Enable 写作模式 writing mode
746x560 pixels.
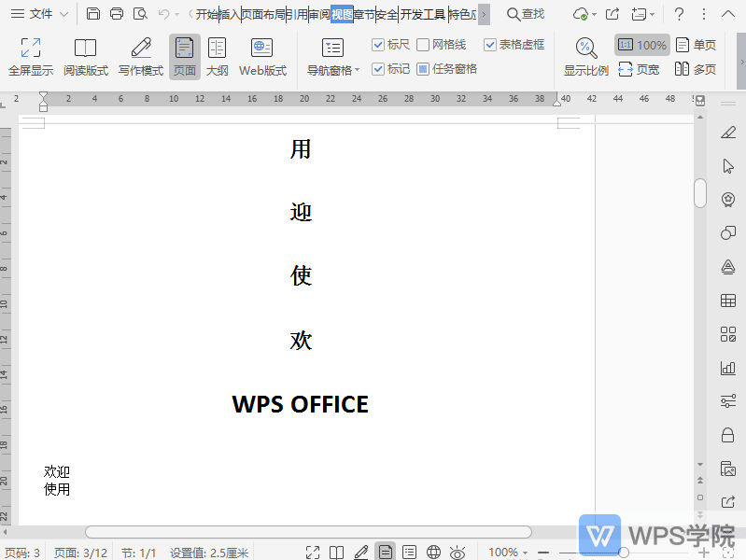click(141, 57)
